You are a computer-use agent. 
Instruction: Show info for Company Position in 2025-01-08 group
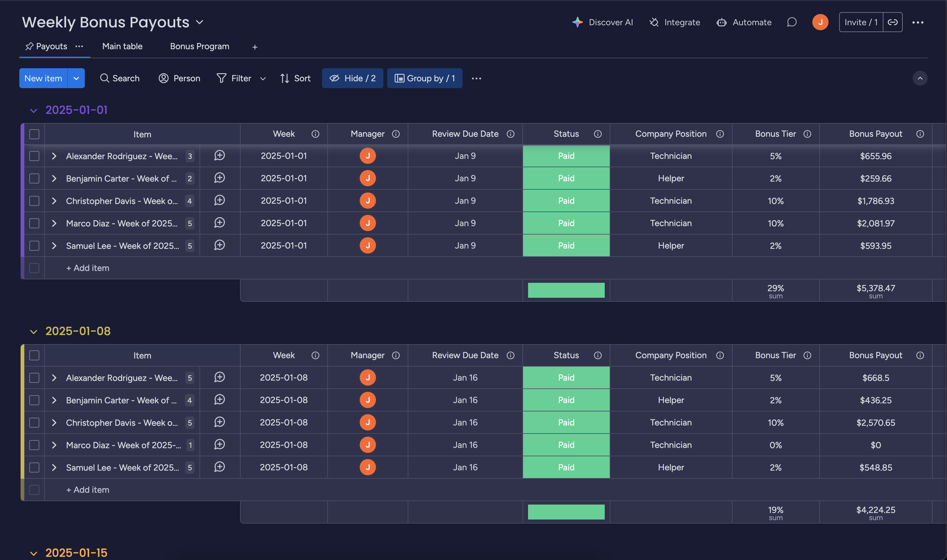click(720, 355)
